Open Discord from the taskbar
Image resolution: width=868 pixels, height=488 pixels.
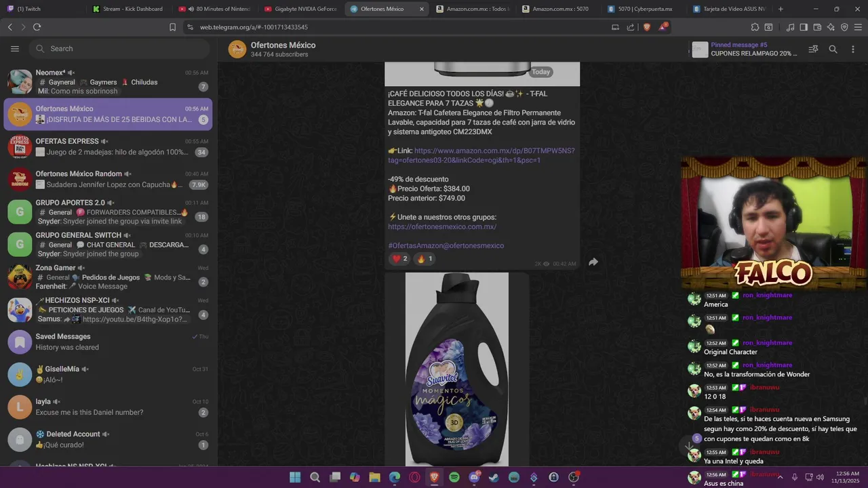(474, 477)
